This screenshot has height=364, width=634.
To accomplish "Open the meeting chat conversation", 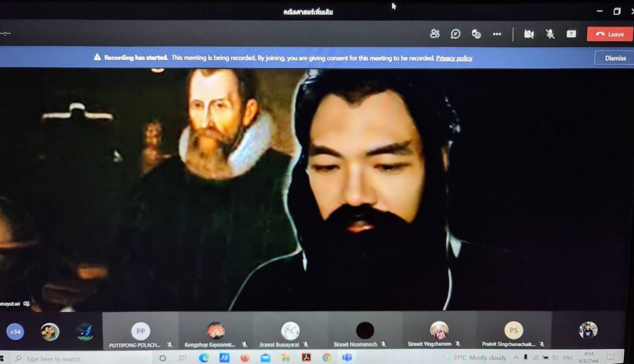I will 455,34.
